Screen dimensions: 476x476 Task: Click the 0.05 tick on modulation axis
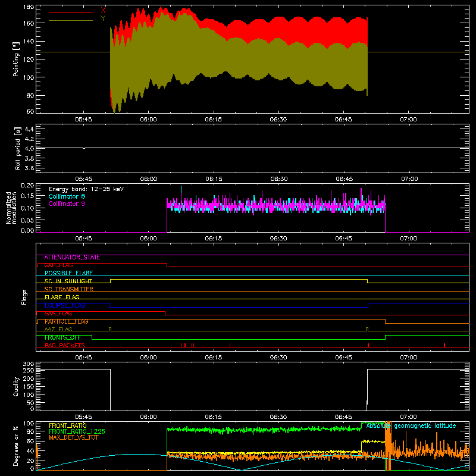27,220
